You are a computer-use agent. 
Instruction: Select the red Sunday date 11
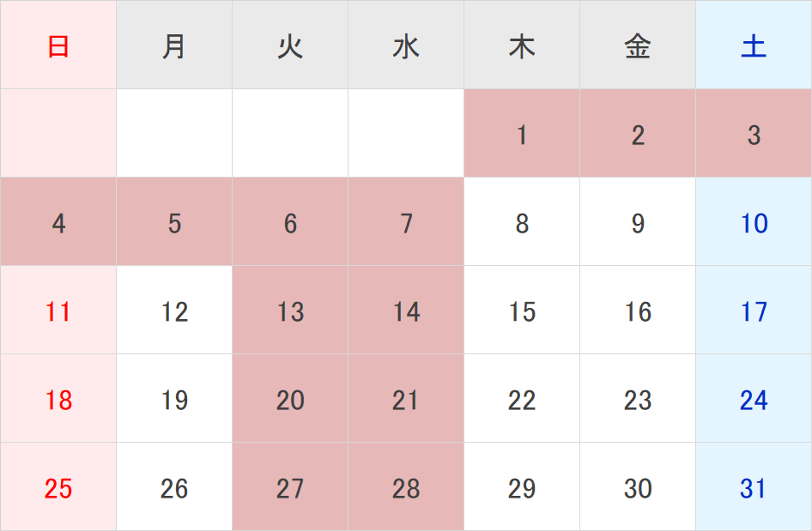(58, 311)
